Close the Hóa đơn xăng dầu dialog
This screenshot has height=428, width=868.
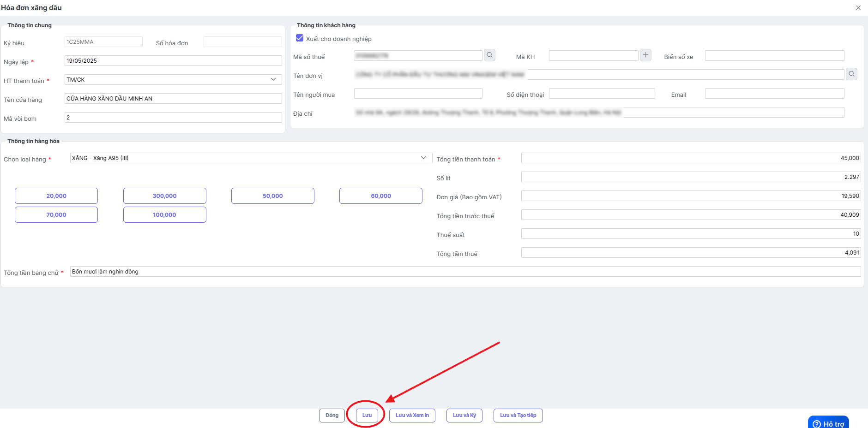tap(858, 8)
